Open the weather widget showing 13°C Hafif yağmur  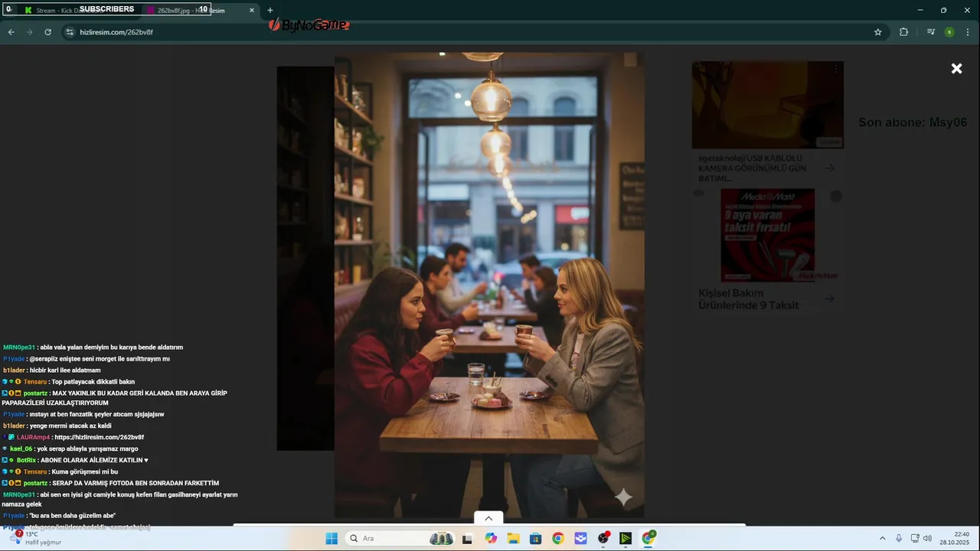[37, 539]
